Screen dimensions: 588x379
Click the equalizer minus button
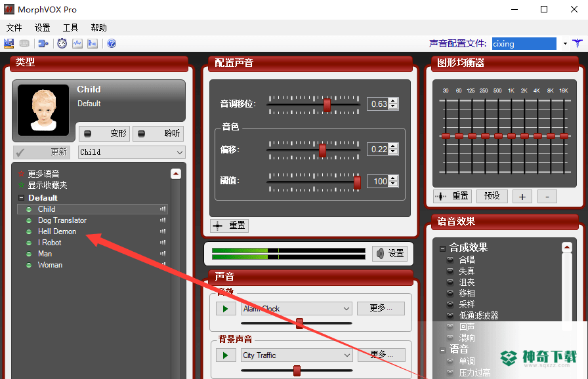(547, 196)
